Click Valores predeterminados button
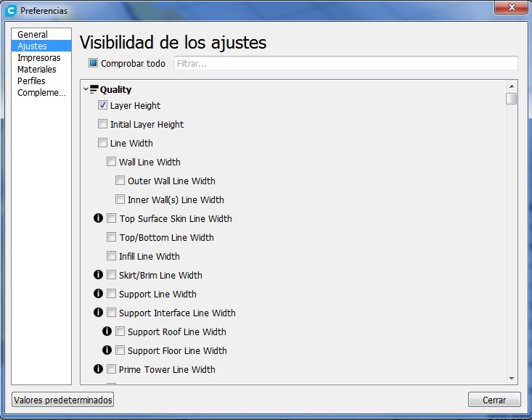The height and width of the screenshot is (420, 532). (62, 400)
